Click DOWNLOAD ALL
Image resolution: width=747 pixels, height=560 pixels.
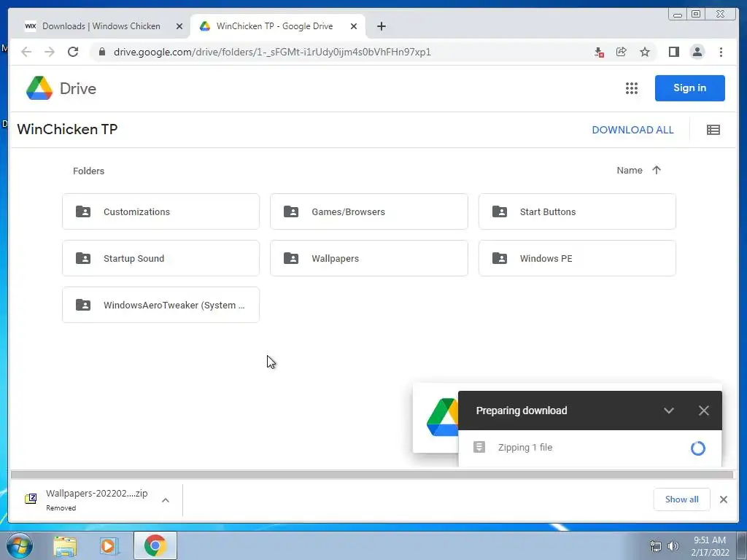pos(632,130)
